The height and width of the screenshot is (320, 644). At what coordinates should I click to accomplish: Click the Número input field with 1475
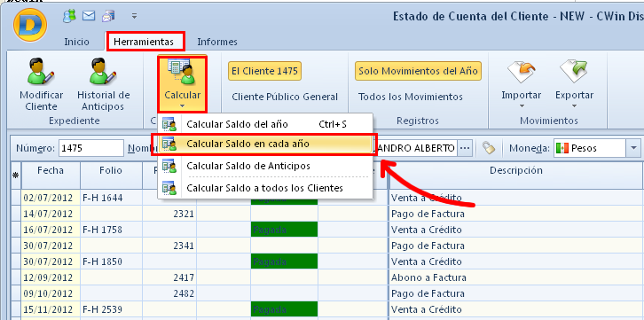(x=91, y=148)
